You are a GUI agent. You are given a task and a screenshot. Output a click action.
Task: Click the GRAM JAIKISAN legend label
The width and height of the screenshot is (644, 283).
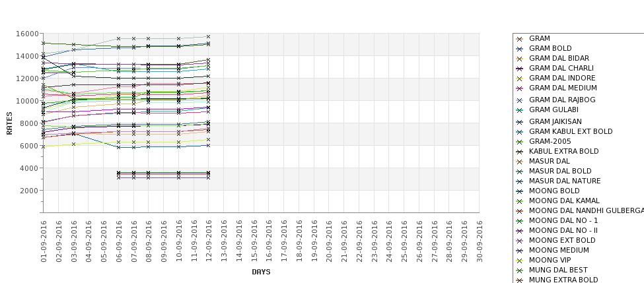click(555, 121)
